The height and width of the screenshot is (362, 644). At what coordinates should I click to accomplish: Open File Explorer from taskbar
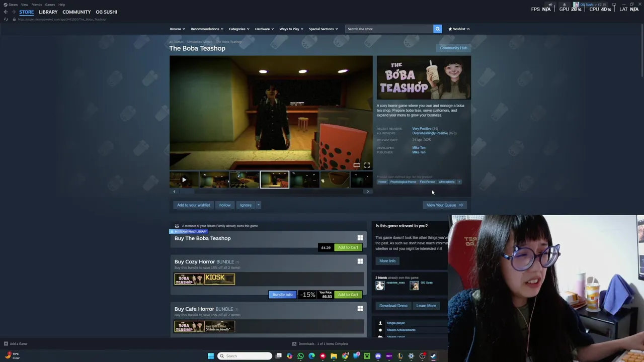click(x=334, y=356)
